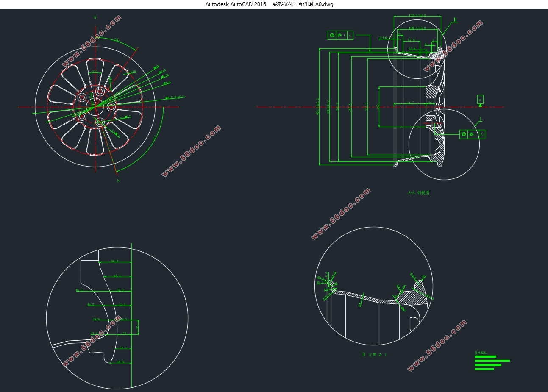Screen dimensions: 548x392
Task: Click the datum A symbol on the section centerline
Action: tap(480, 100)
